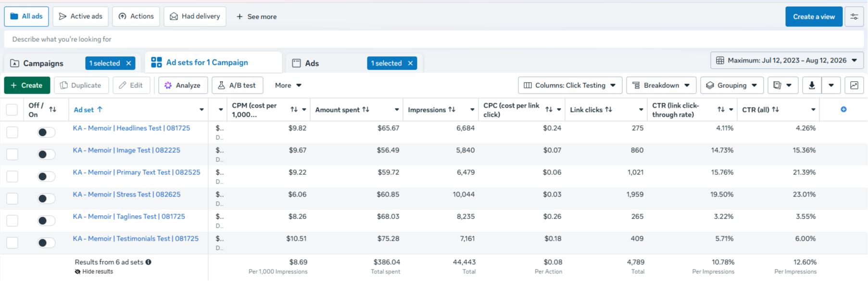This screenshot has height=281, width=868.
Task: Add a column with the plus icon
Action: [x=843, y=110]
